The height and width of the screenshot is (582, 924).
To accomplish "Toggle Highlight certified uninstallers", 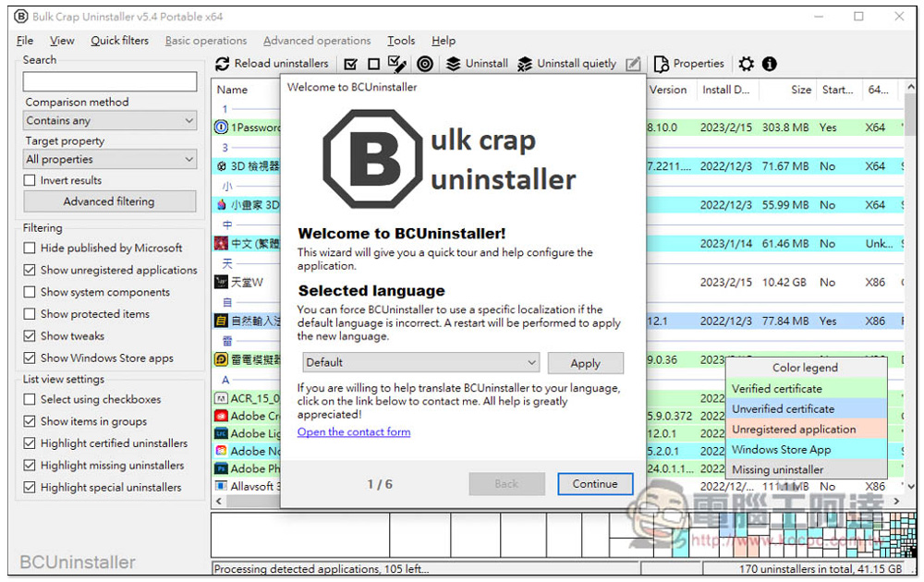I will 30,443.
